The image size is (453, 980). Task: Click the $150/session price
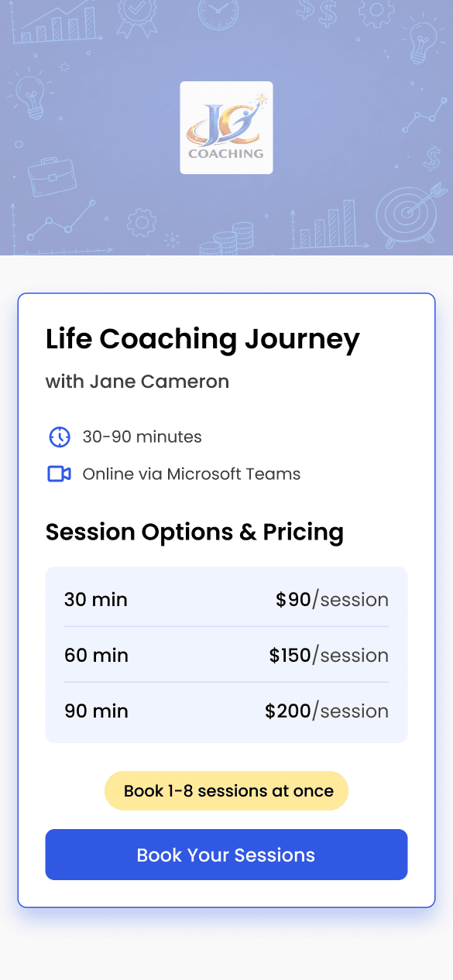[329, 655]
